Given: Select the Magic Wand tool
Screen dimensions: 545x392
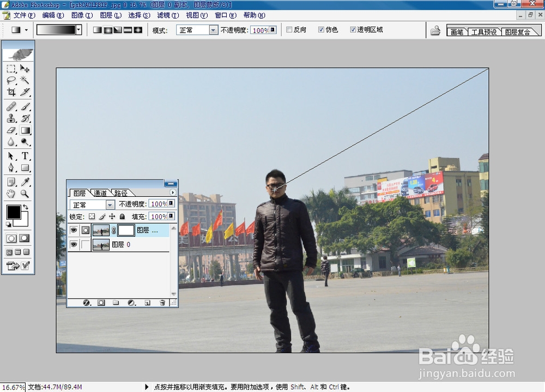Looking at the screenshot, I should tap(25, 80).
